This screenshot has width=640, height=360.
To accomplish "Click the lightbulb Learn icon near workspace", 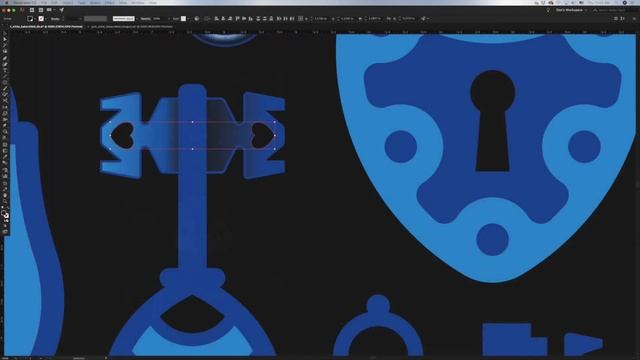I will tap(548, 10).
